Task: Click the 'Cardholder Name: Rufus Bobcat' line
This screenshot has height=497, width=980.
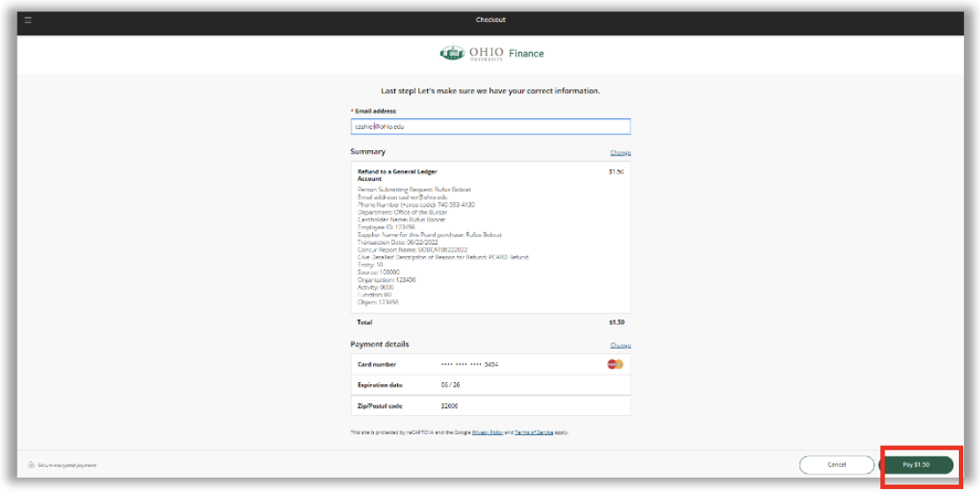Action: 402,220
